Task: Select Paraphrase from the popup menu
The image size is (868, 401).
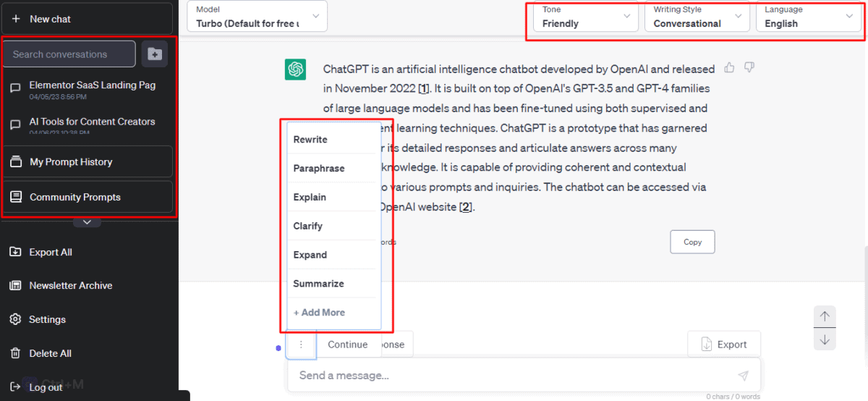Action: tap(319, 168)
